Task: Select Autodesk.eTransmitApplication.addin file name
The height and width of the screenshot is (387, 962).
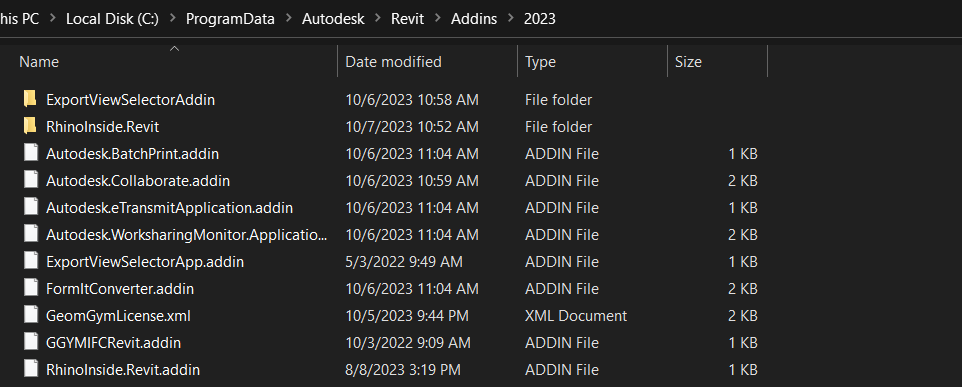Action: click(x=169, y=208)
